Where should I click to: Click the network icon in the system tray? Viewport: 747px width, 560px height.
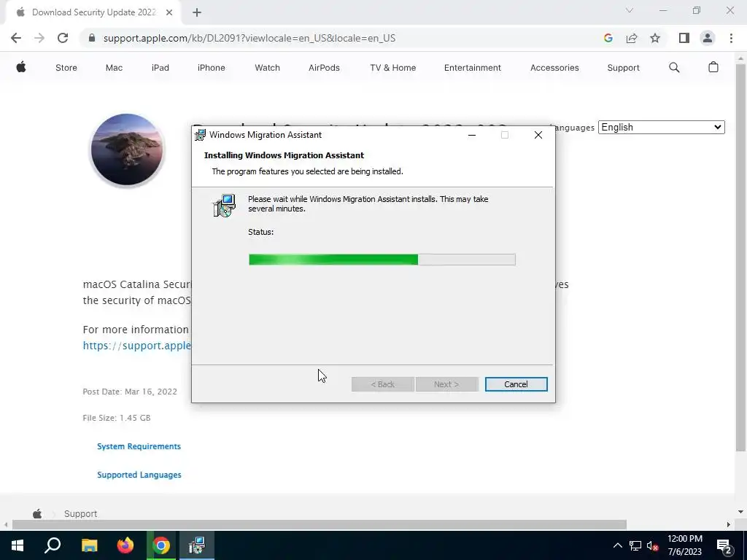click(635, 545)
